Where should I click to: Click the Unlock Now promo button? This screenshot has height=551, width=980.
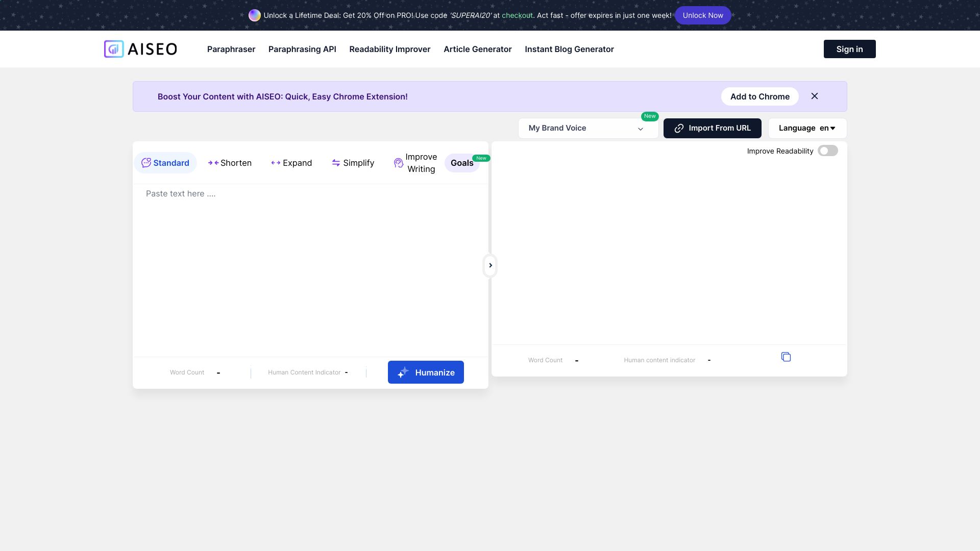pos(703,15)
